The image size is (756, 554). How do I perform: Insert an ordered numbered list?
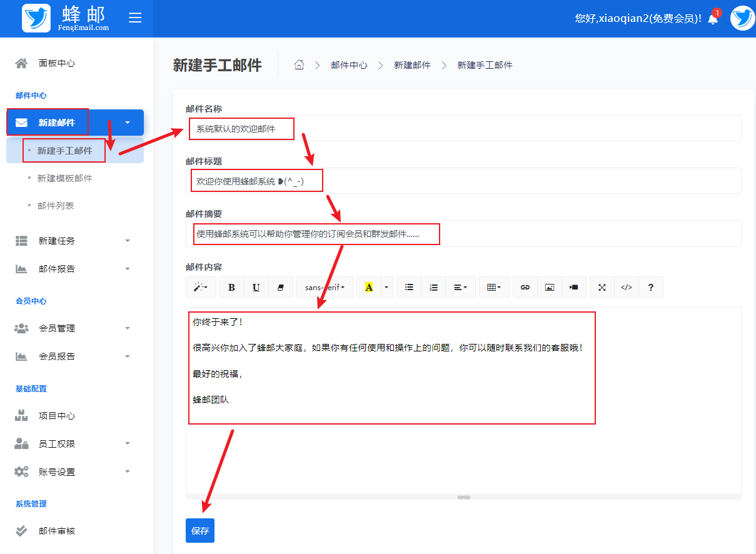[433, 287]
